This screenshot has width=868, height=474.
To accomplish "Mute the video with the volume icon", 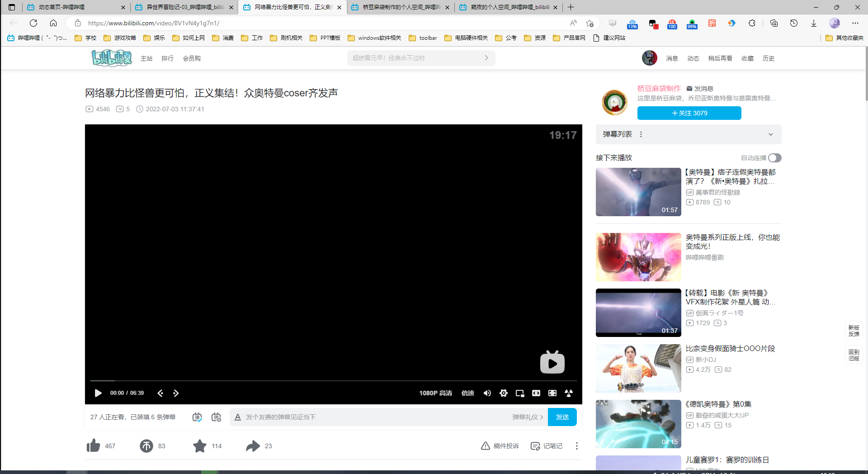I will (x=487, y=393).
